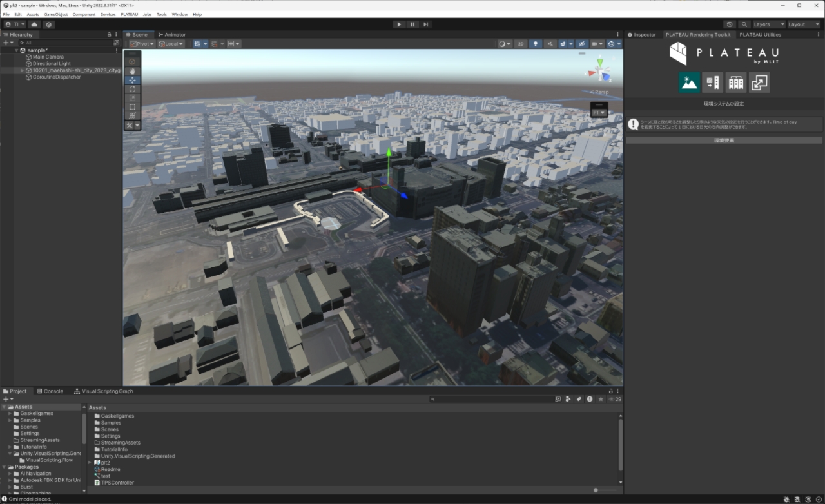Toggle 2D view mode
This screenshot has width=825, height=504.
pos(521,44)
